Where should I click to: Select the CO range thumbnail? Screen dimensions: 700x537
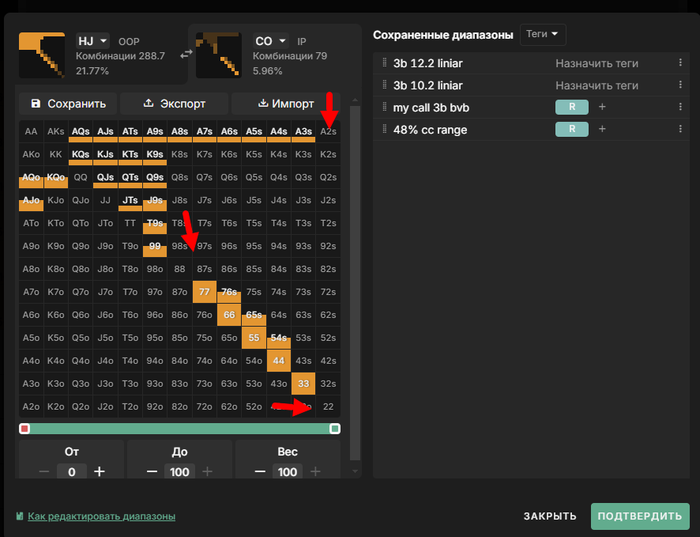pyautogui.click(x=219, y=55)
